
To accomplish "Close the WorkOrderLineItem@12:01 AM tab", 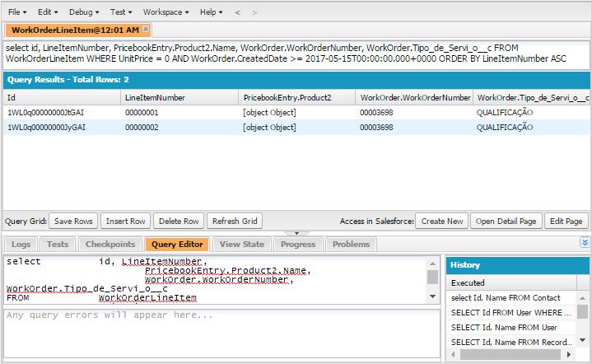I will pos(146,29).
